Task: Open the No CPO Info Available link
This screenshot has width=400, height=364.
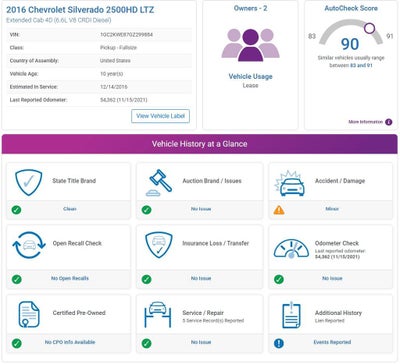Action: [70, 342]
